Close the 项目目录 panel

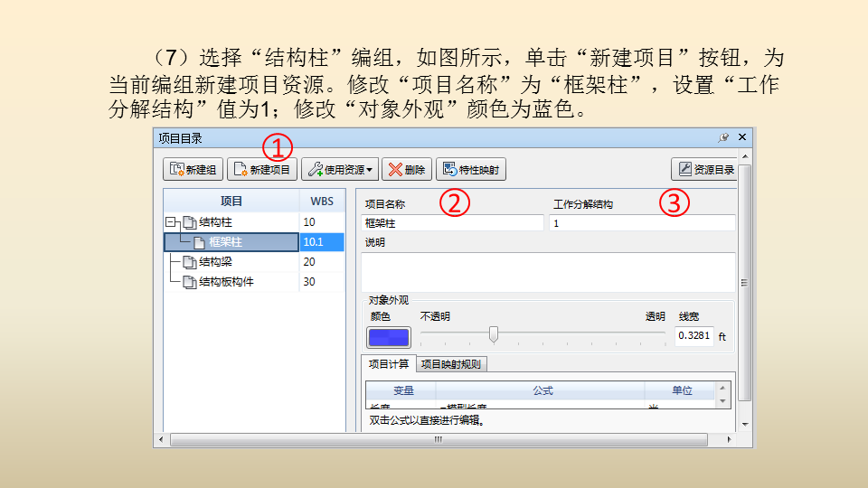point(742,136)
